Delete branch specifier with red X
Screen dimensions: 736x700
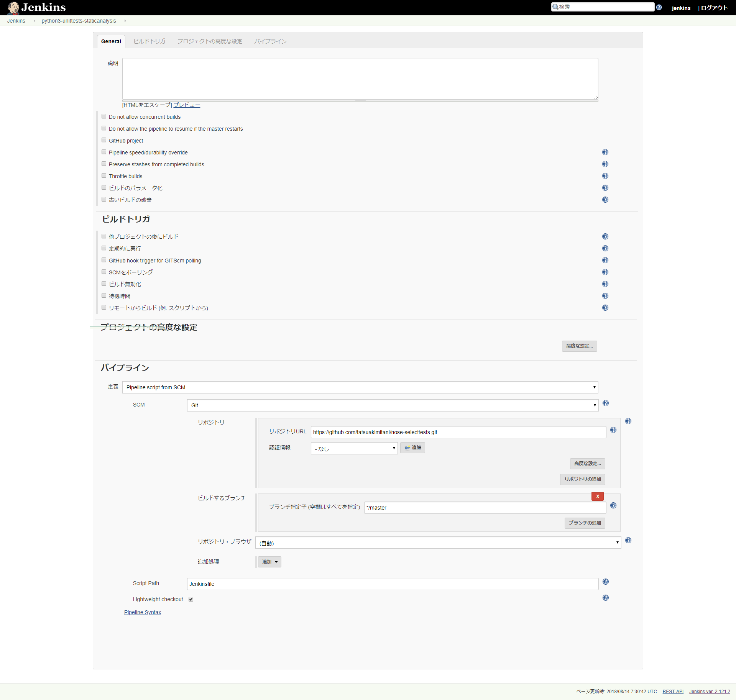point(597,496)
